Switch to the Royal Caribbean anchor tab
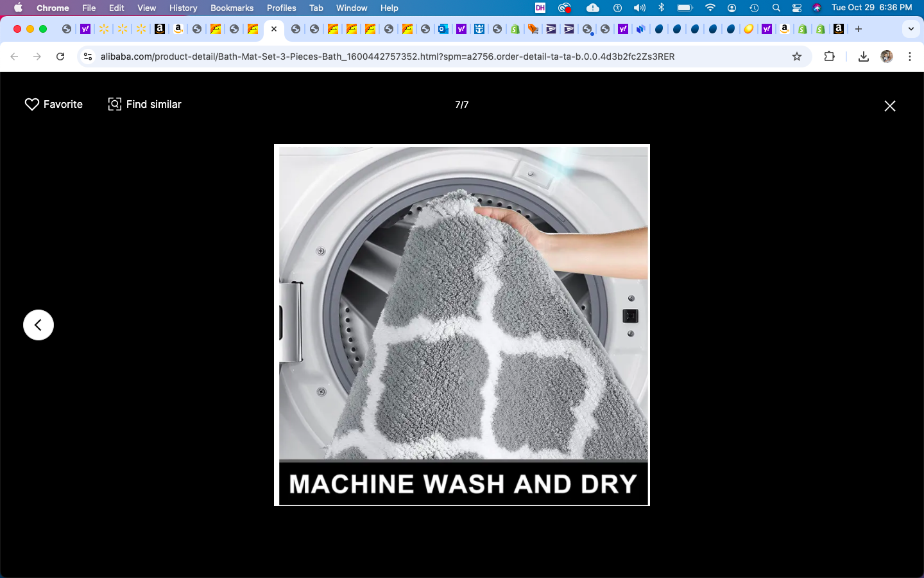This screenshot has height=578, width=924. (479, 29)
